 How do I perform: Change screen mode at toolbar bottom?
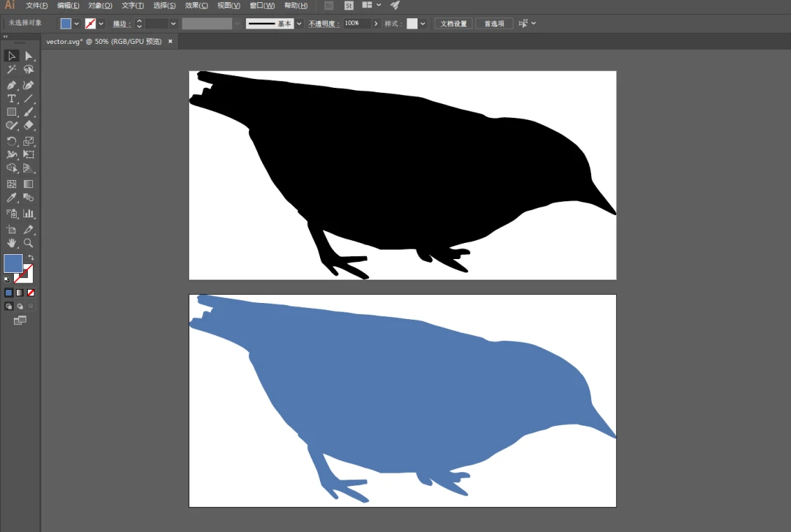click(x=20, y=321)
